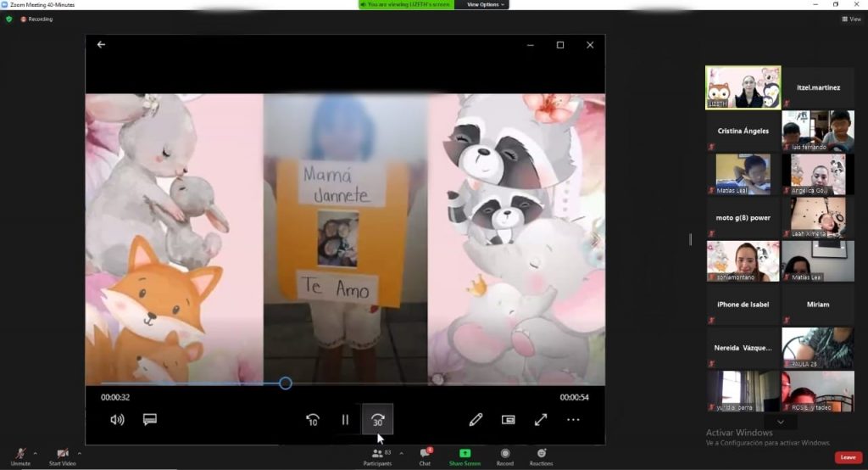
Task: Select Miriam participant tile
Action: (818, 305)
